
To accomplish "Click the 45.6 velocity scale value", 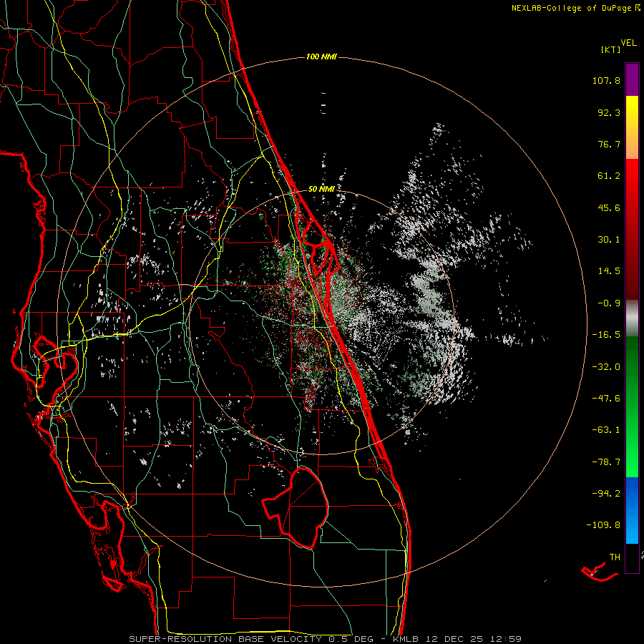I will click(x=609, y=208).
